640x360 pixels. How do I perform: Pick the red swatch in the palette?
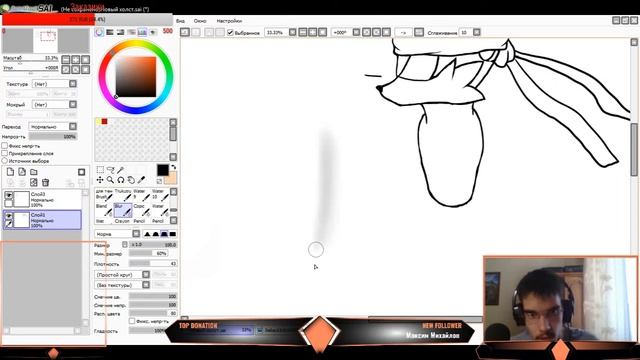(104, 121)
